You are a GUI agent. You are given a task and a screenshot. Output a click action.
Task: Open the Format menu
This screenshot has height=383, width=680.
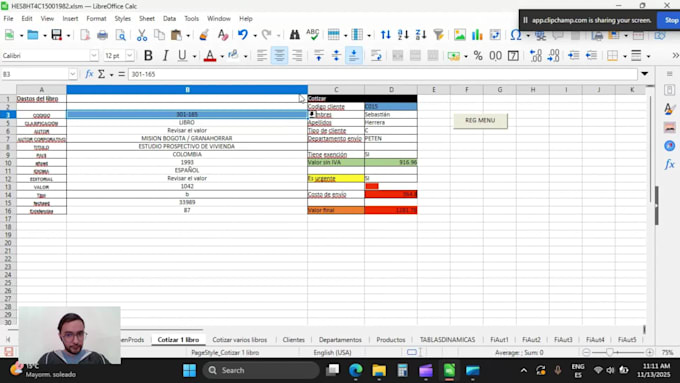96,19
